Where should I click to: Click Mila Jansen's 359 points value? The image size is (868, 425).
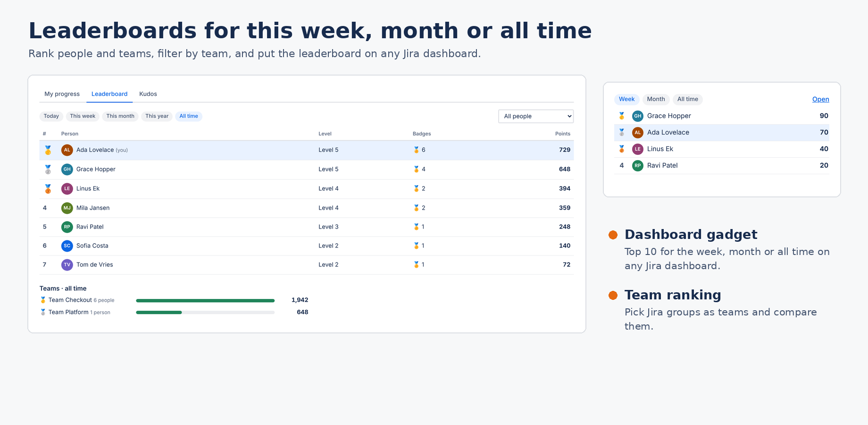coord(565,208)
